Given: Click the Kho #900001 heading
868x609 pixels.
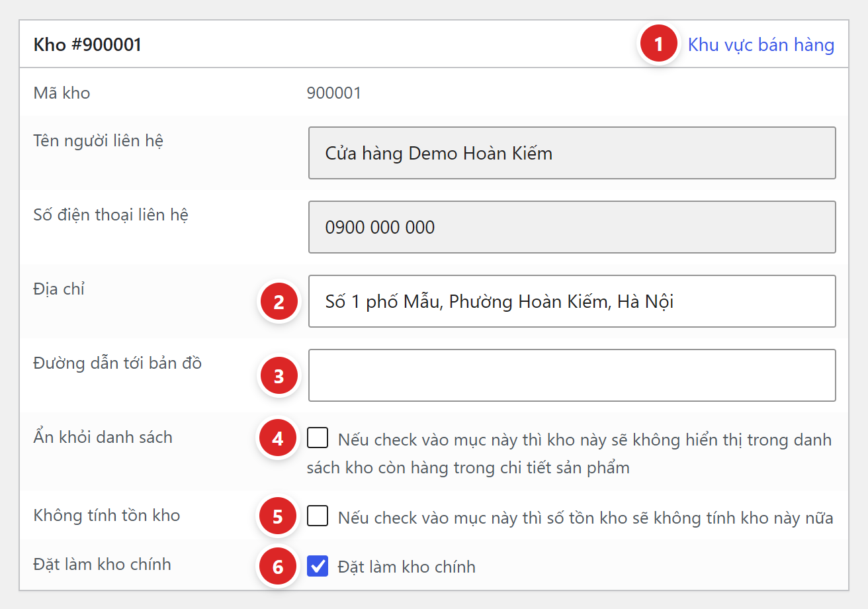Looking at the screenshot, I should click(x=87, y=45).
